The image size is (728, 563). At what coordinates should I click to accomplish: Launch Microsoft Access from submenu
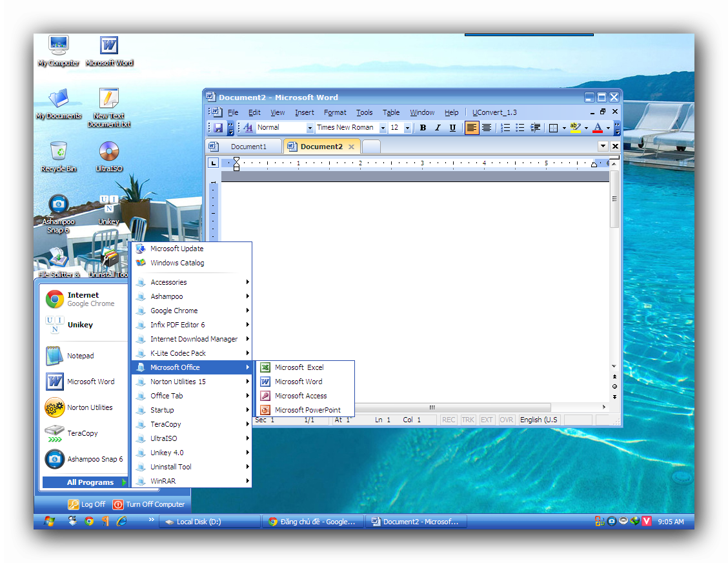point(305,396)
